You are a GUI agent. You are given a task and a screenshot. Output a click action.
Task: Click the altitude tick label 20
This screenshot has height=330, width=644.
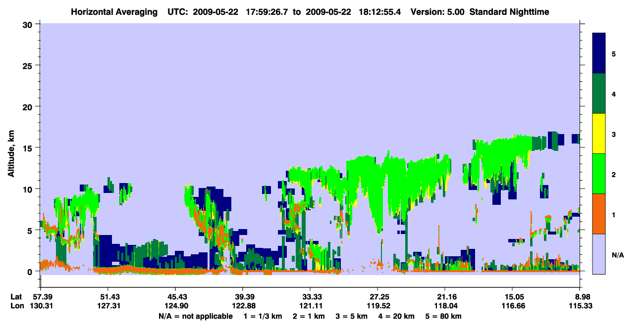[28, 106]
